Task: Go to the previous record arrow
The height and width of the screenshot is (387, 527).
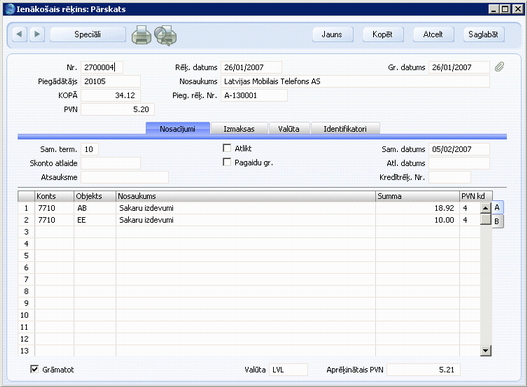Action: (19, 34)
